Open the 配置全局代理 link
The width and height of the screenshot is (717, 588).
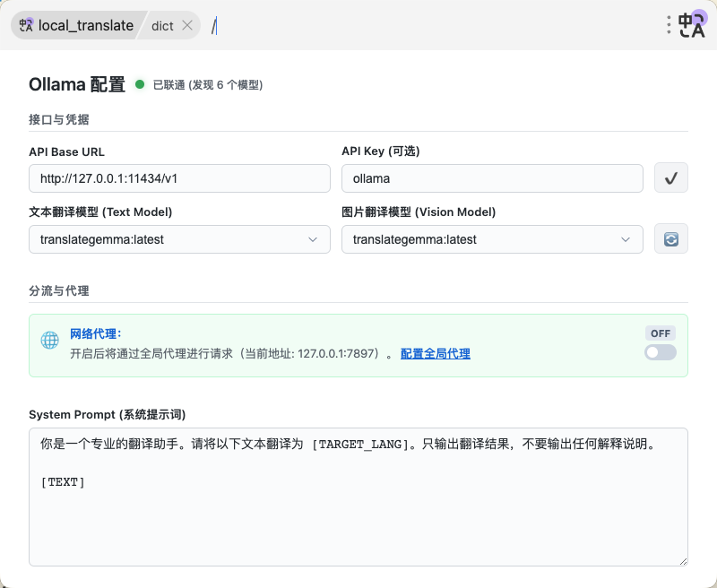click(x=435, y=354)
